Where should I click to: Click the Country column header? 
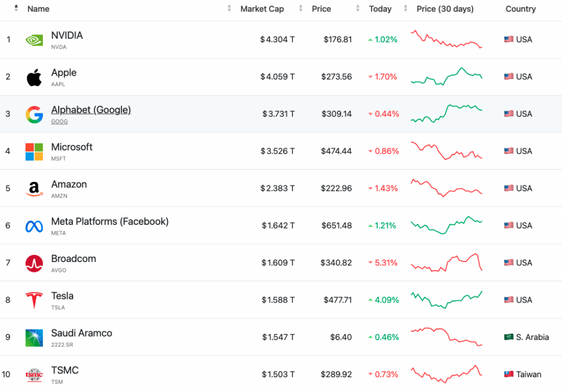(520, 9)
